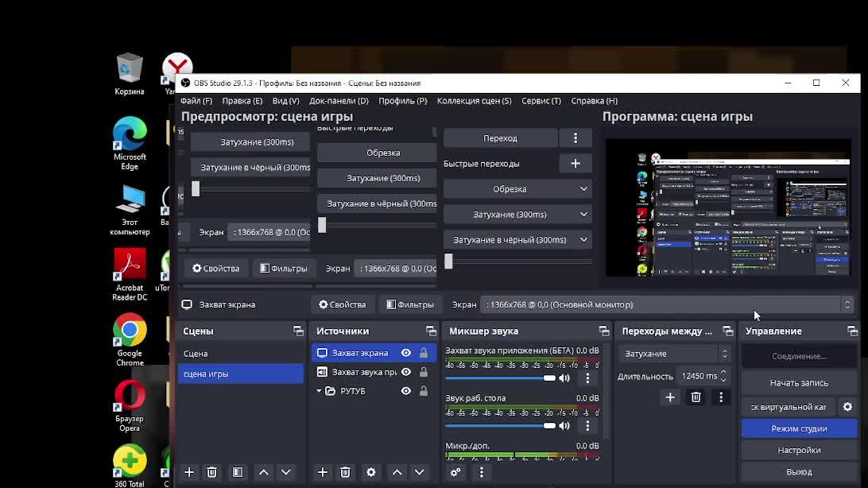The image size is (868, 488).
Task: Open the Файл menu
Action: pyautogui.click(x=196, y=101)
